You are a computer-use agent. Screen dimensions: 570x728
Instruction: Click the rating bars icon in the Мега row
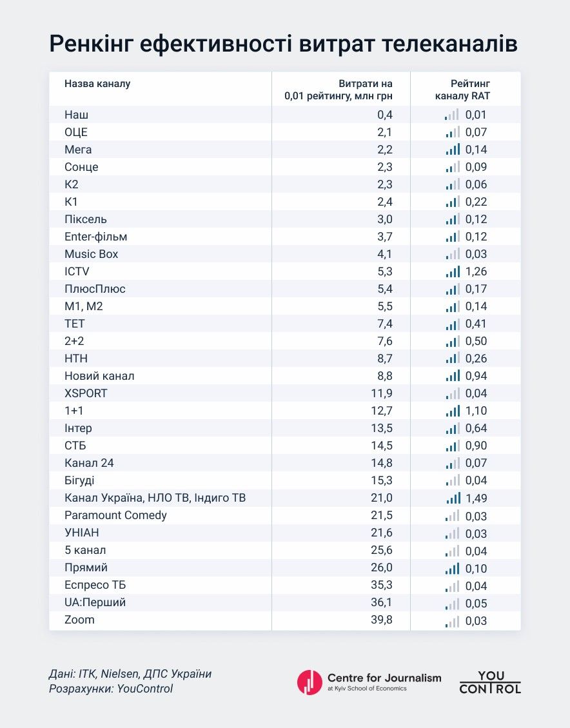click(x=452, y=150)
